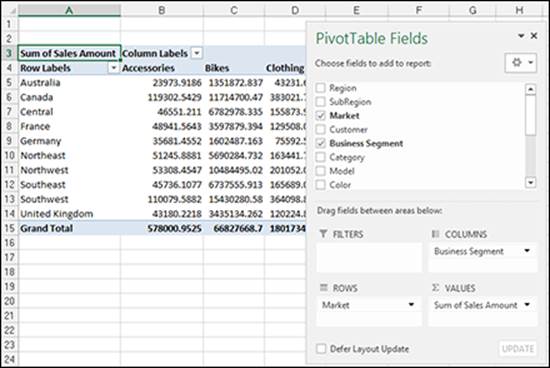Click the field list scroll up arrow
The height and width of the screenshot is (368, 550).
[x=531, y=89]
